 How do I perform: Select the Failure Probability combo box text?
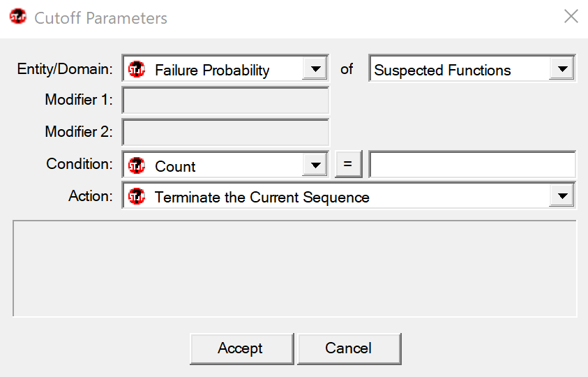click(212, 71)
